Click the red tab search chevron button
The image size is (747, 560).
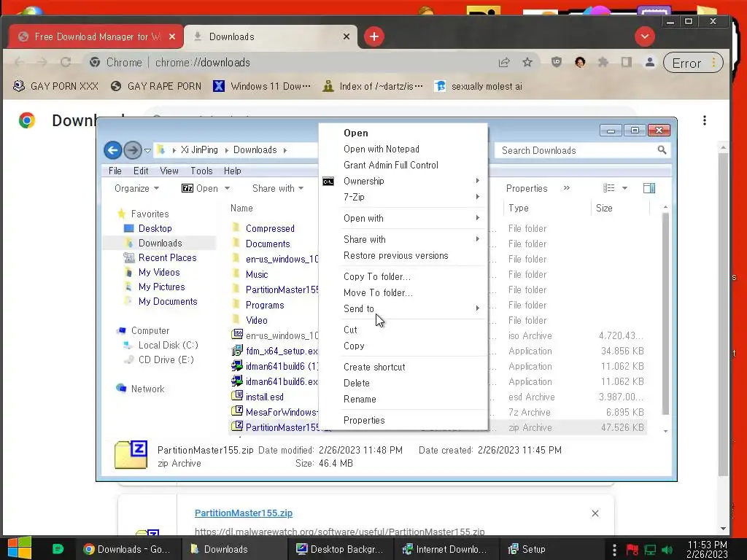coord(645,36)
